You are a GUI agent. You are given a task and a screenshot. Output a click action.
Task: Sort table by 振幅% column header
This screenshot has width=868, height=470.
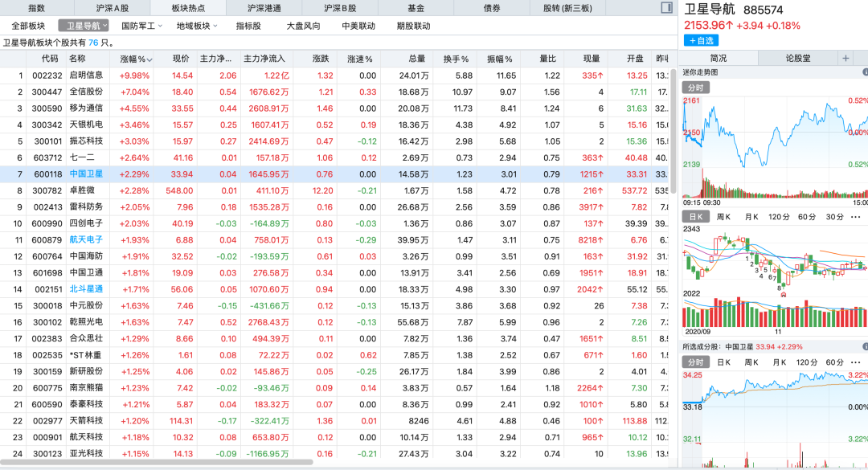click(499, 59)
